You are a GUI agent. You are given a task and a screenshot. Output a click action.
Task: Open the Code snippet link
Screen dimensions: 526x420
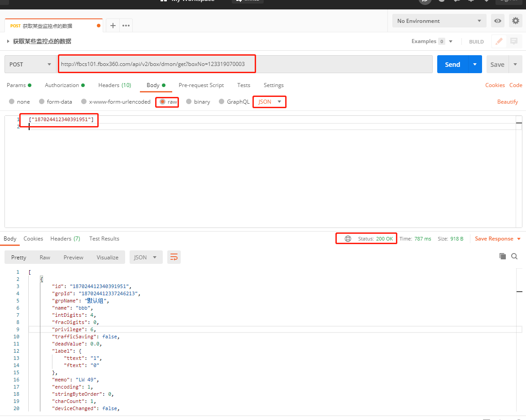point(516,85)
